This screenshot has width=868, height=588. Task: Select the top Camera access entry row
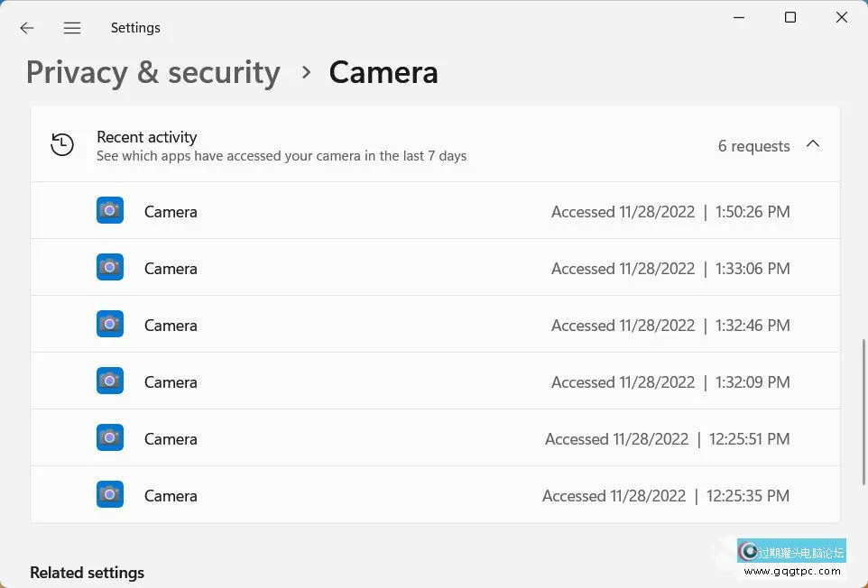(x=433, y=210)
